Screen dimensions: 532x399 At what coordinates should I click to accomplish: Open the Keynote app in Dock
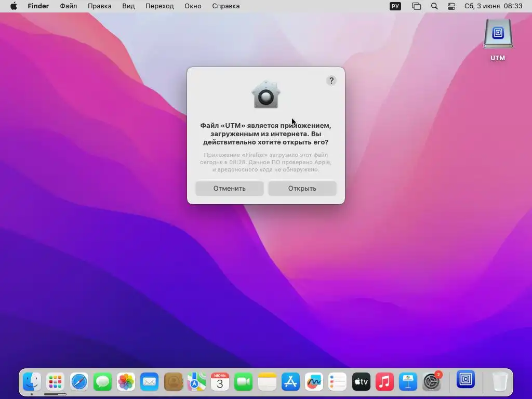[408, 382]
